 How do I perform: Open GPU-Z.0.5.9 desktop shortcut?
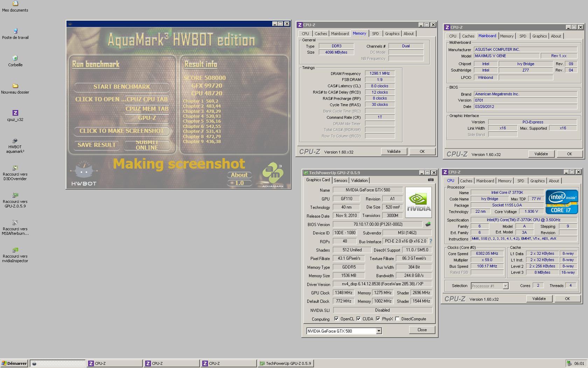pos(15,195)
